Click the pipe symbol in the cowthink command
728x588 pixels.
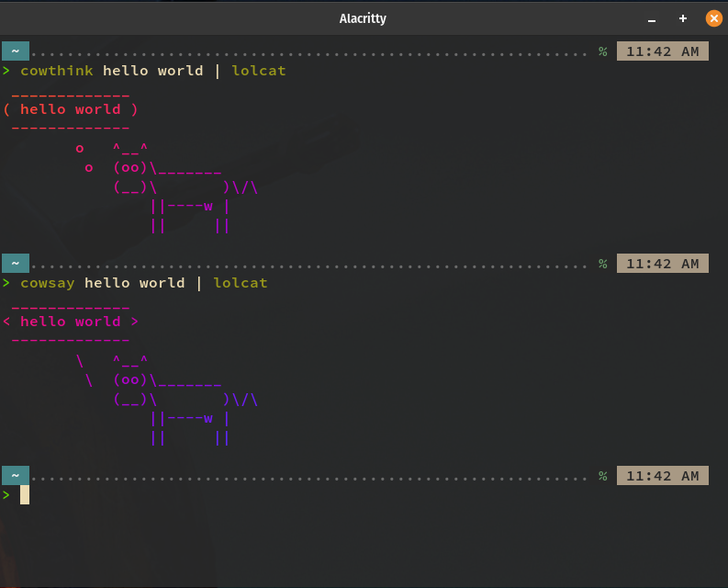[218, 71]
